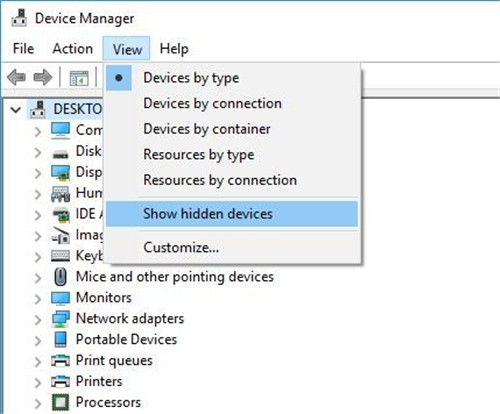The image size is (500, 414).
Task: Select the Mice and other pointing devices icon
Action: [60, 277]
